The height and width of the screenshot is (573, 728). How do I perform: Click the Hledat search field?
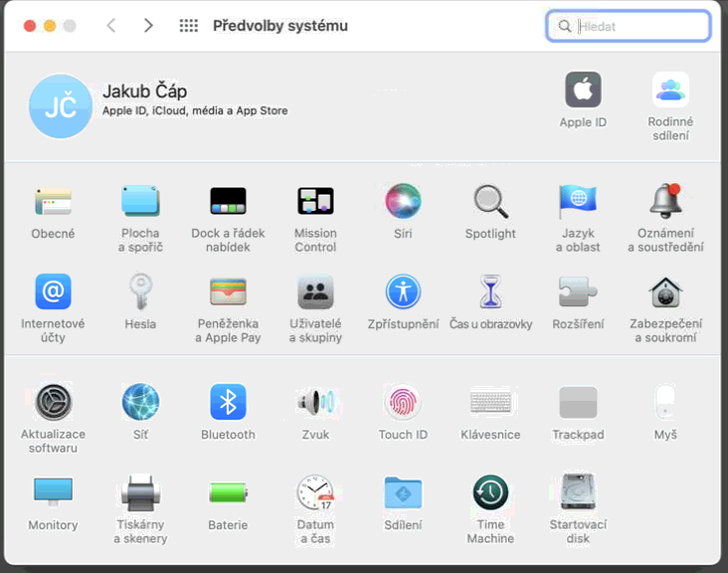pos(637,27)
